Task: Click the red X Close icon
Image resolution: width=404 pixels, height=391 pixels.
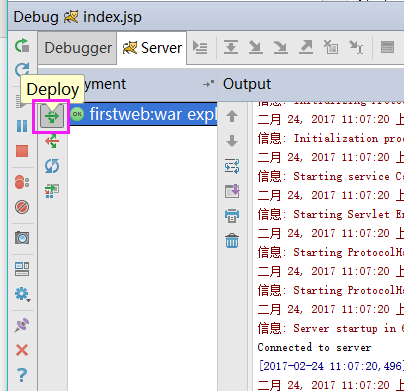Action: [x=22, y=350]
